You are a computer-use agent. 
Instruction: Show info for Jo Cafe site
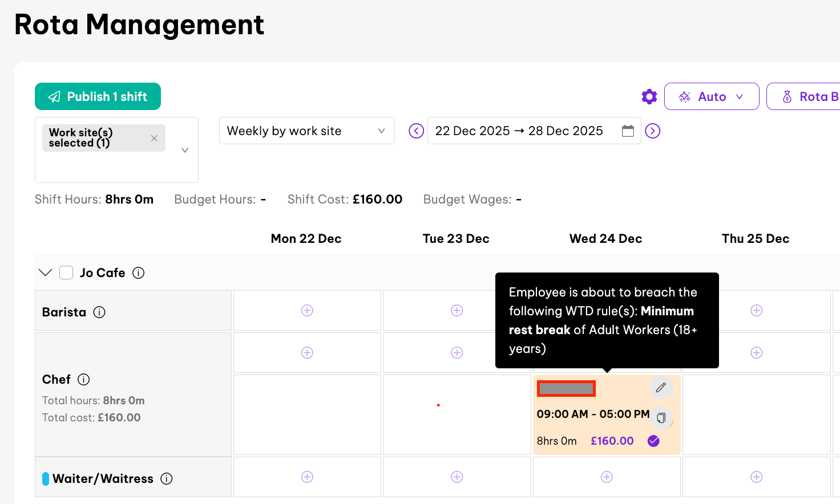pyautogui.click(x=139, y=273)
